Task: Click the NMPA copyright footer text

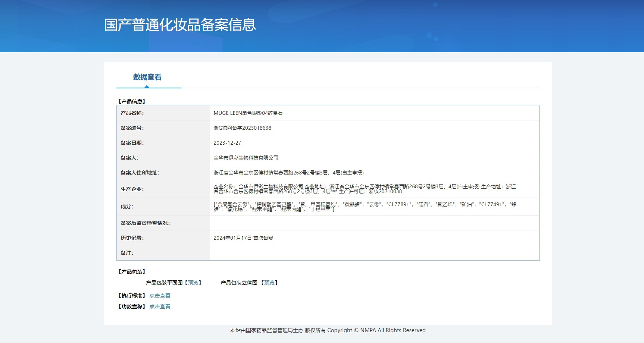Action: (x=328, y=330)
